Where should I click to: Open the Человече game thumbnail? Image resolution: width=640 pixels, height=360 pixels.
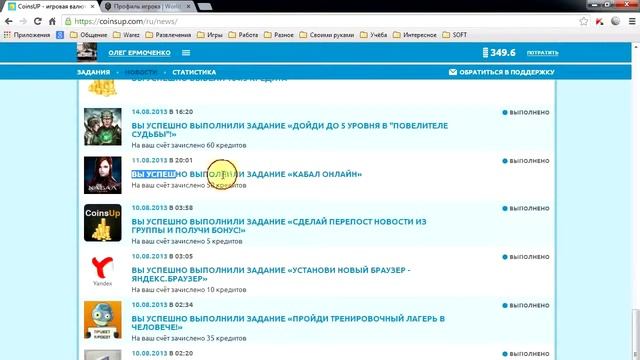[102, 320]
